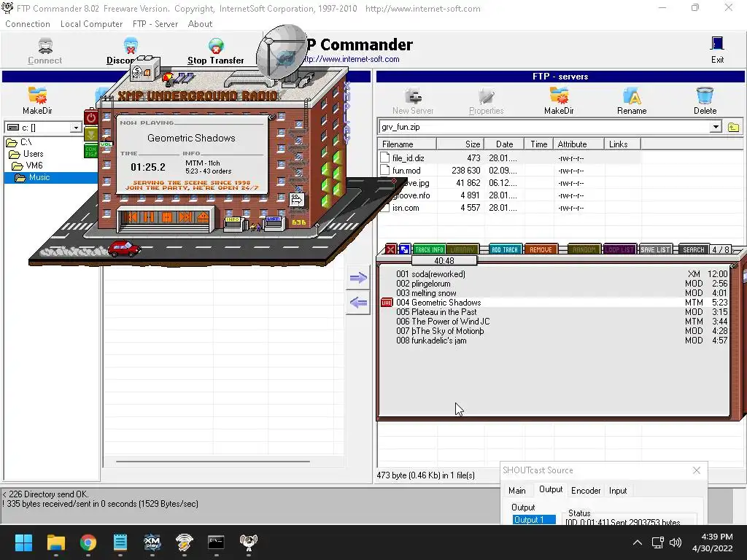Click XMPlay icon in Windows taskbar

(x=152, y=542)
